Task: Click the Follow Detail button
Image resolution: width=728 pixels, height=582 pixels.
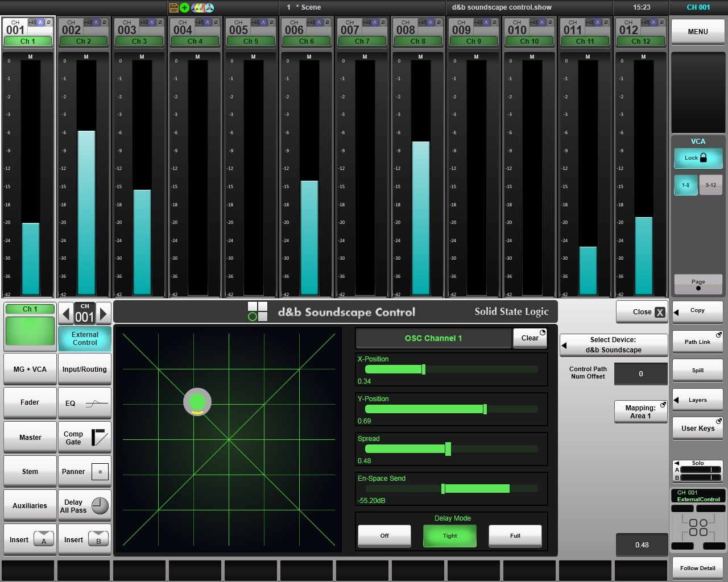Action: point(697,568)
